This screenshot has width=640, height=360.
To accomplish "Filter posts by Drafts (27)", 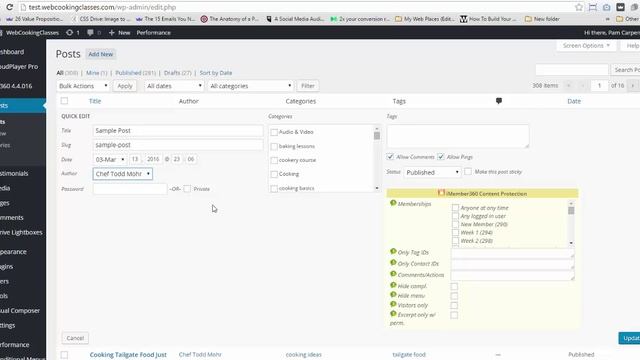I will 178,73.
